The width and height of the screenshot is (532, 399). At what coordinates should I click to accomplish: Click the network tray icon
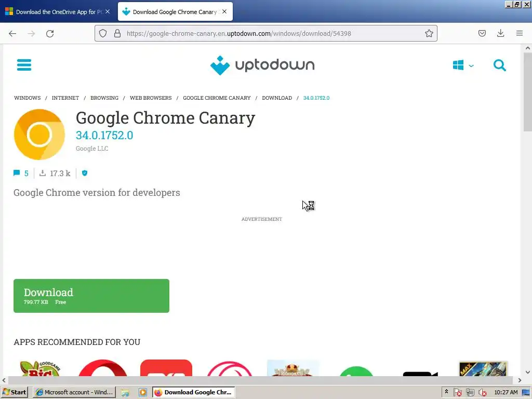pos(470,393)
